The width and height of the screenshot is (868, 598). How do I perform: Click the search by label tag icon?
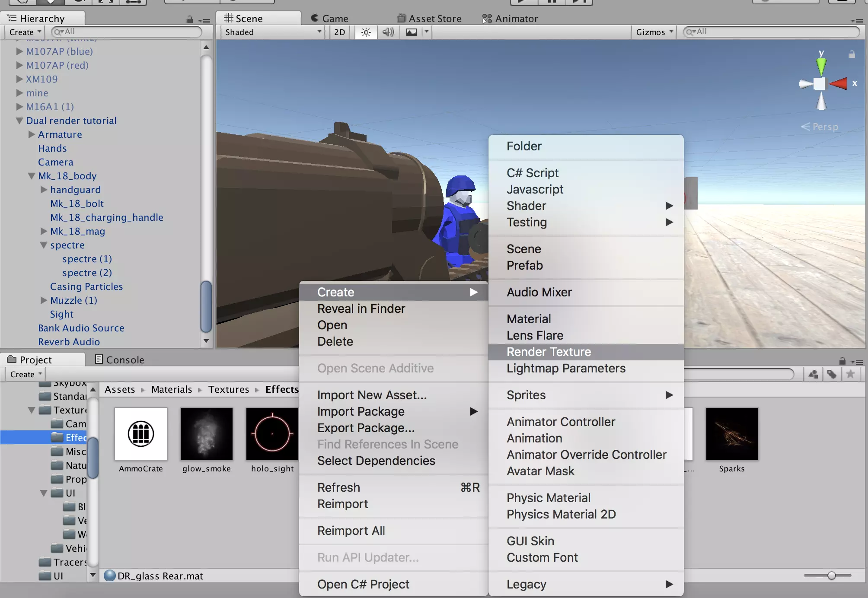832,374
